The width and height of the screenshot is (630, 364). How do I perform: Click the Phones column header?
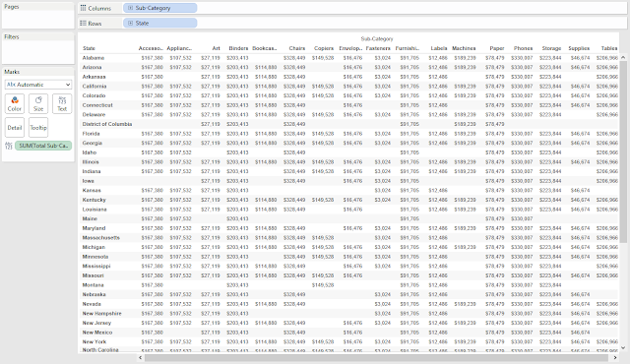pyautogui.click(x=523, y=48)
